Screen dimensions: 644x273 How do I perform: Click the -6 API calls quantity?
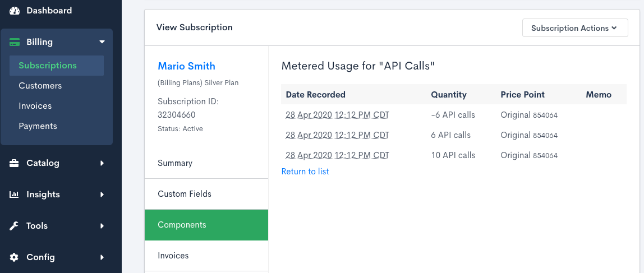(453, 115)
